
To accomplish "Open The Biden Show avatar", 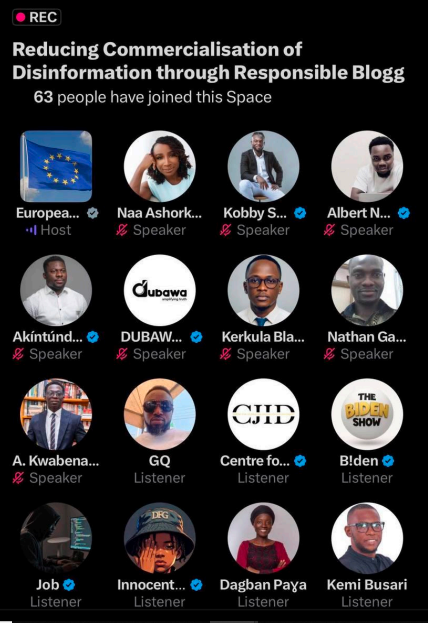I will (367, 414).
